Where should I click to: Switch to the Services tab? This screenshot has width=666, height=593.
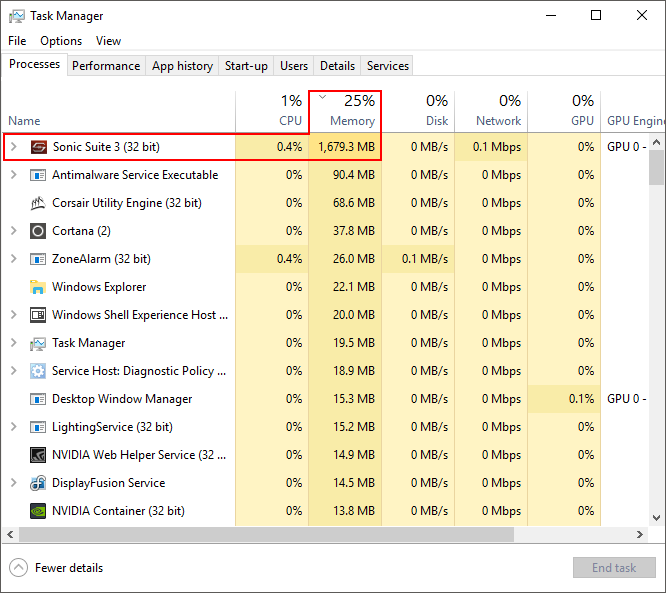387,66
